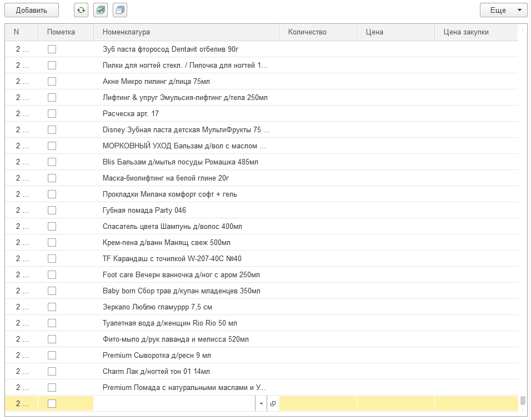The height and width of the screenshot is (420, 531).
Task: Click the Цена закупки column header
Action: pyautogui.click(x=475, y=32)
